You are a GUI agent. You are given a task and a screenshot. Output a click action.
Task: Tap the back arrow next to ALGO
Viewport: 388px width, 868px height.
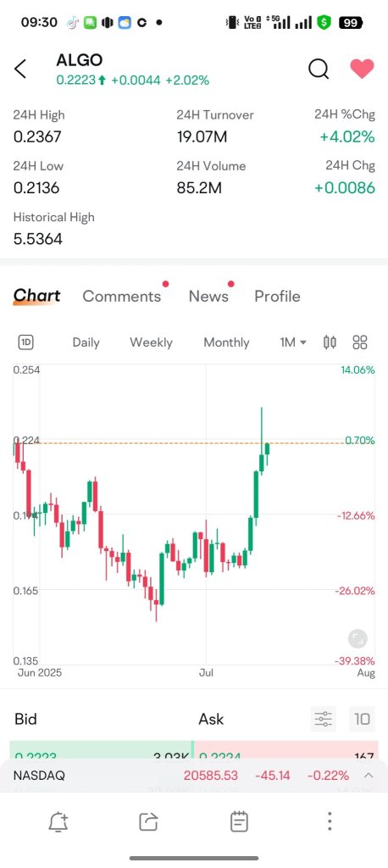20,70
